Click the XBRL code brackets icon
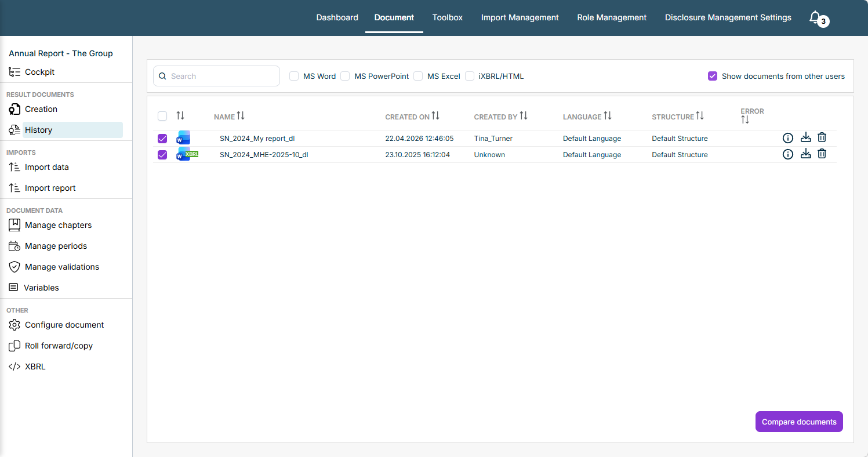 click(14, 367)
